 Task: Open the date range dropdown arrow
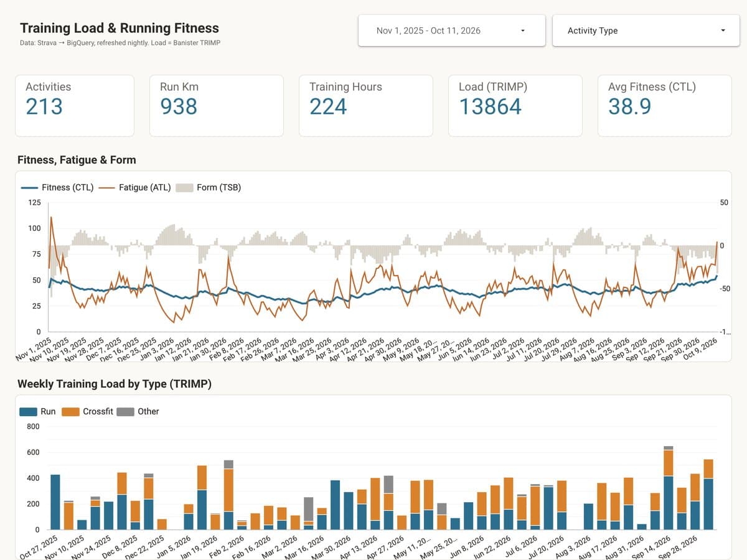pyautogui.click(x=523, y=30)
